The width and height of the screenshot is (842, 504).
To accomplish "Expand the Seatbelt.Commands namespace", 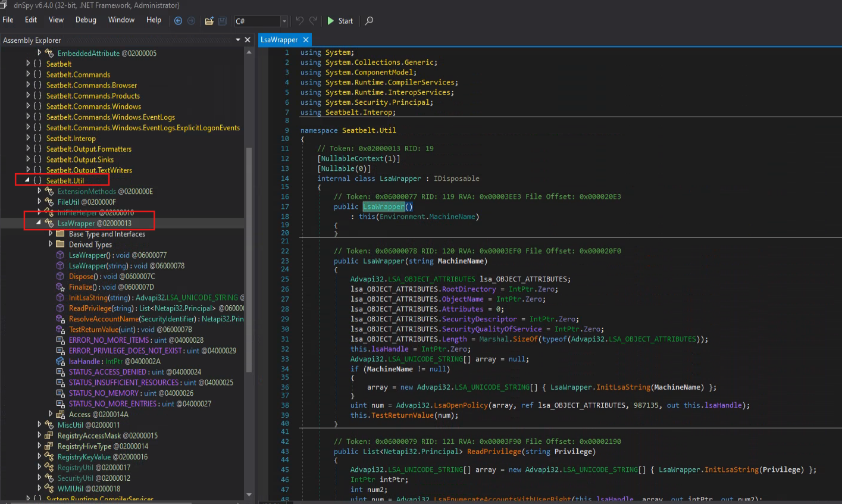I will [x=28, y=74].
